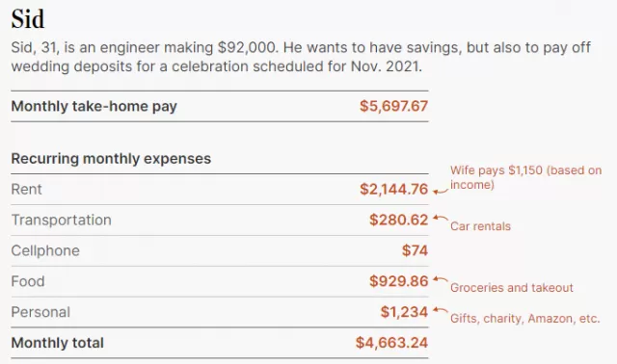Click the 'Gifts, charity, Amazon, etc.' note
The height and width of the screenshot is (364, 617).
coord(524,319)
